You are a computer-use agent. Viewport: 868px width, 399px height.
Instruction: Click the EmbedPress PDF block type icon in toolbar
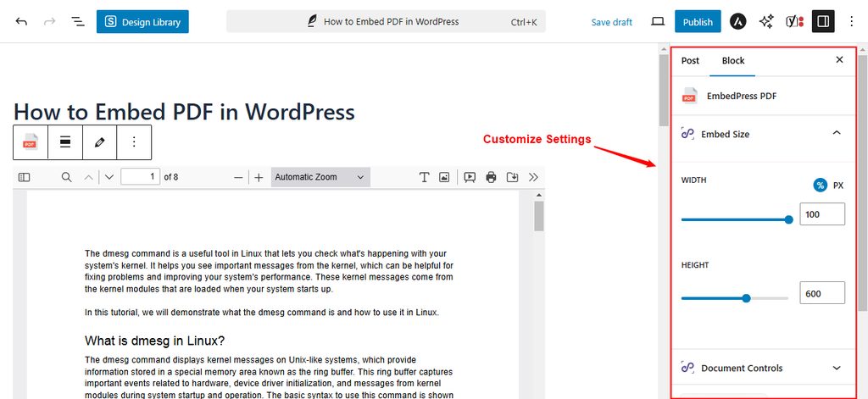[x=31, y=142]
